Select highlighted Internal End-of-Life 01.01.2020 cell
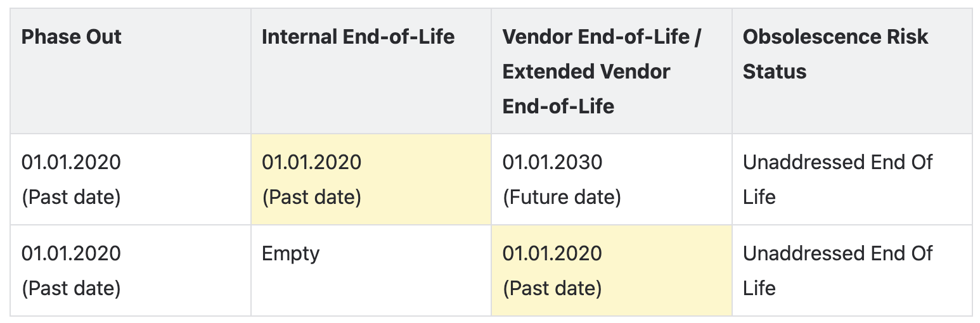 (x=371, y=179)
